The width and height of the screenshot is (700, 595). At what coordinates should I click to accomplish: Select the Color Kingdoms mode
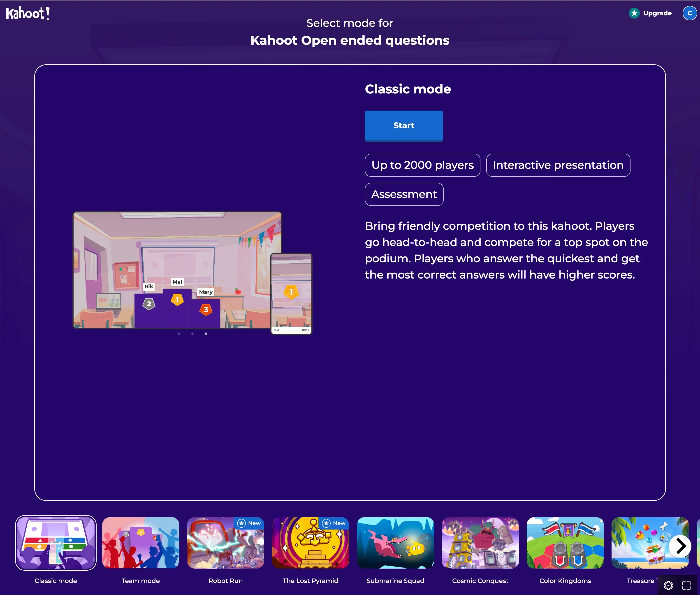[x=565, y=543]
